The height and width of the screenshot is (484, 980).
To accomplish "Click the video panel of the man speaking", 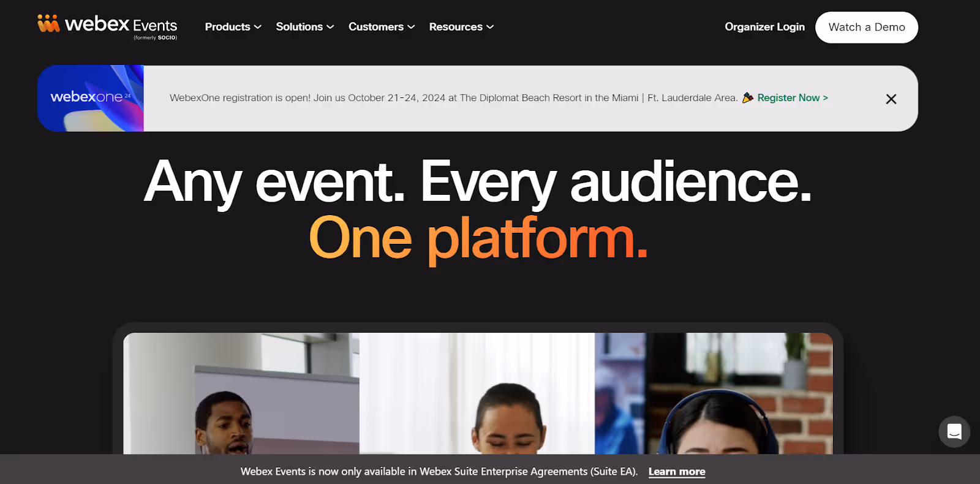I will tap(241, 393).
